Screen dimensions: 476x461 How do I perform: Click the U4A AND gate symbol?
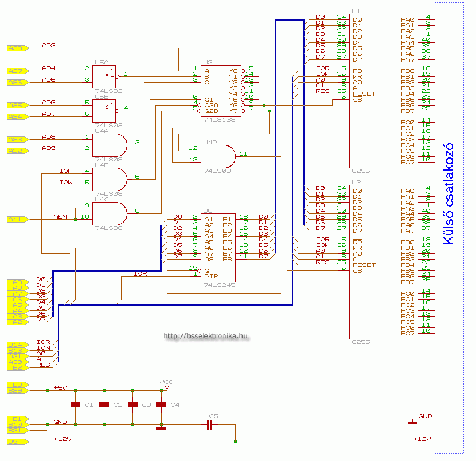(108, 143)
